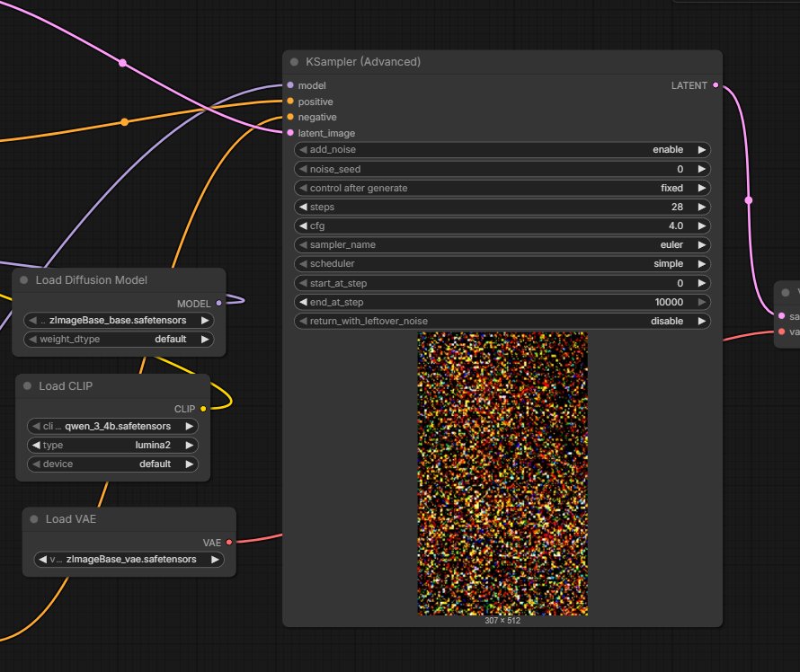Click the Load CLIP node collapse dot

27,386
